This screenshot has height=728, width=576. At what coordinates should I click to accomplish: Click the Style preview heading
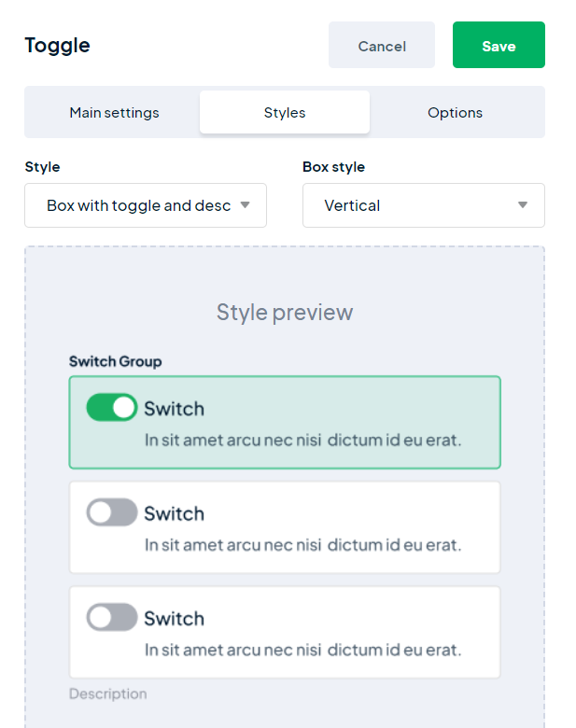coord(285,312)
